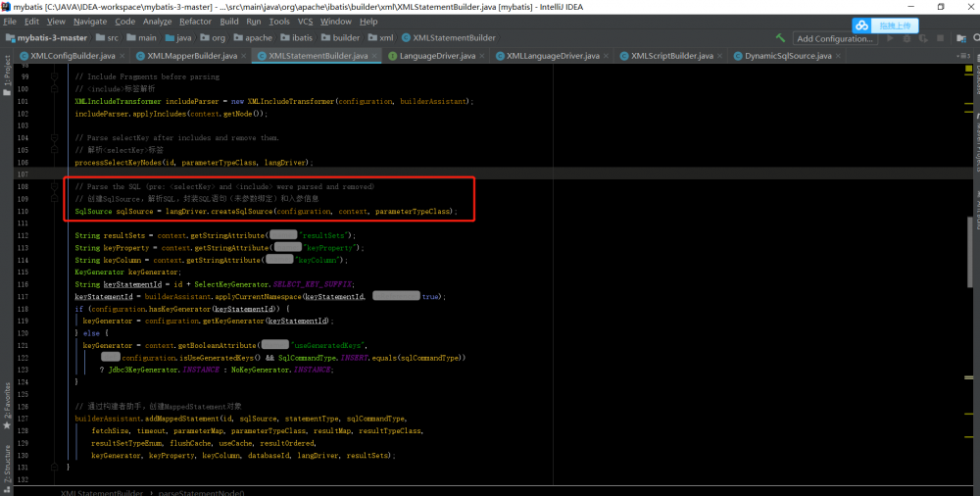Viewport: 980px width, 496px height.
Task: Collapse comment fold marker at line 100
Action: [54, 89]
